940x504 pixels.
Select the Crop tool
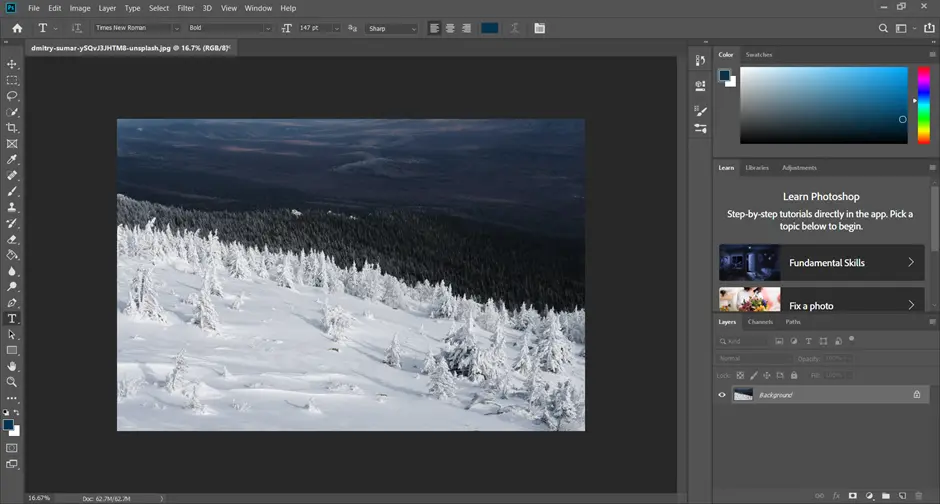pyautogui.click(x=12, y=128)
